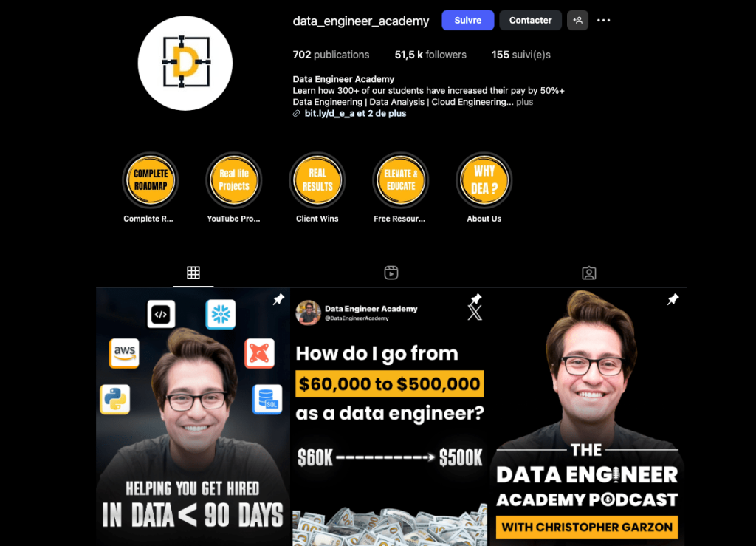This screenshot has width=756, height=546.
Task: Open the Real life Projects highlight
Action: click(x=234, y=180)
